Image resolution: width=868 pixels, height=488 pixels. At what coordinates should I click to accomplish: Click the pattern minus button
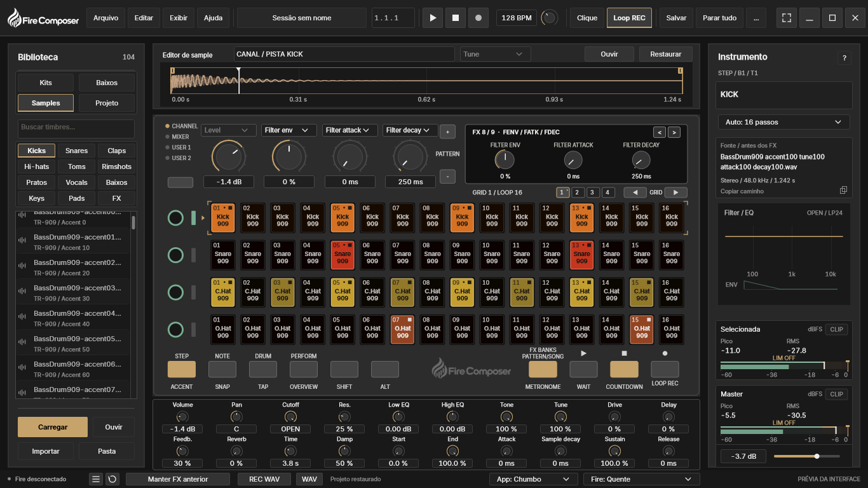click(x=447, y=176)
